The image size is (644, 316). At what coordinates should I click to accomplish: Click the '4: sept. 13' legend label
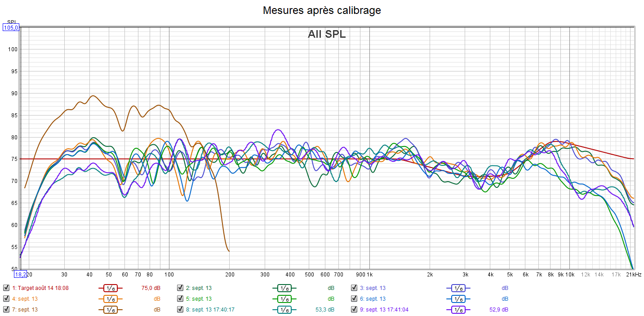point(25,299)
